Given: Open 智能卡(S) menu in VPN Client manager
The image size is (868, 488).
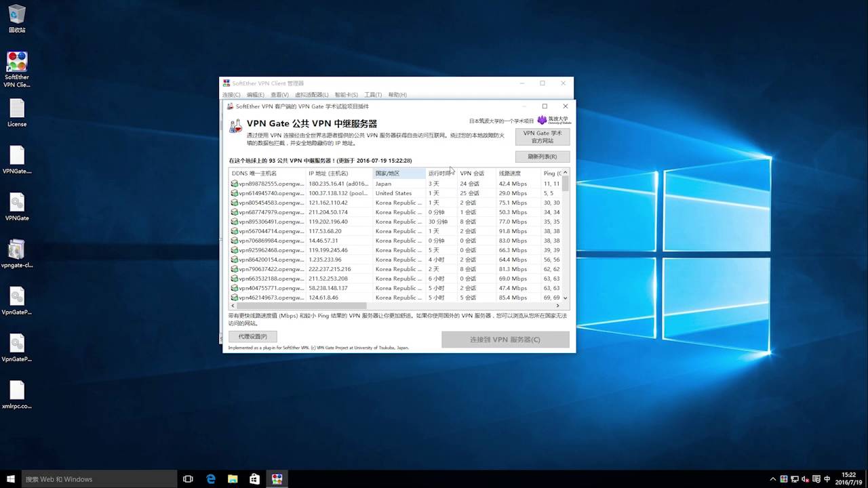Looking at the screenshot, I should pos(346,95).
